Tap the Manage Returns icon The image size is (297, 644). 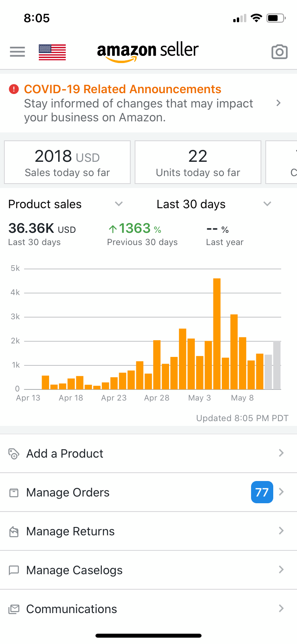pyautogui.click(x=14, y=531)
